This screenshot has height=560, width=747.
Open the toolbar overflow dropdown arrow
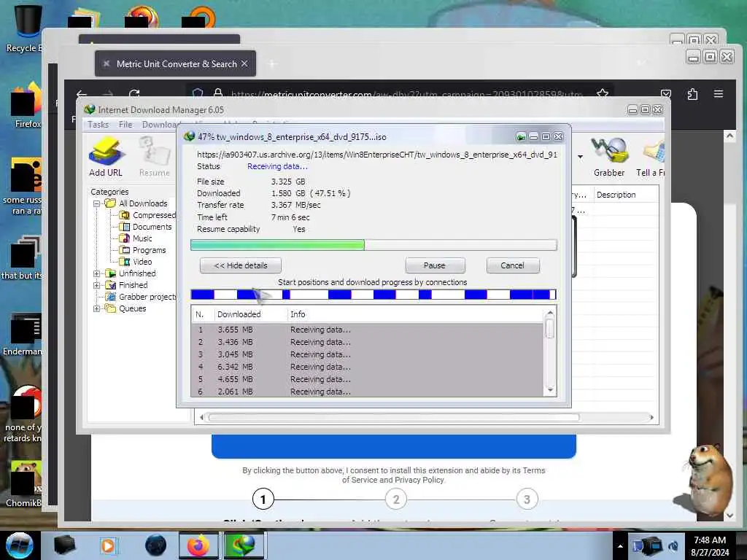point(580,157)
